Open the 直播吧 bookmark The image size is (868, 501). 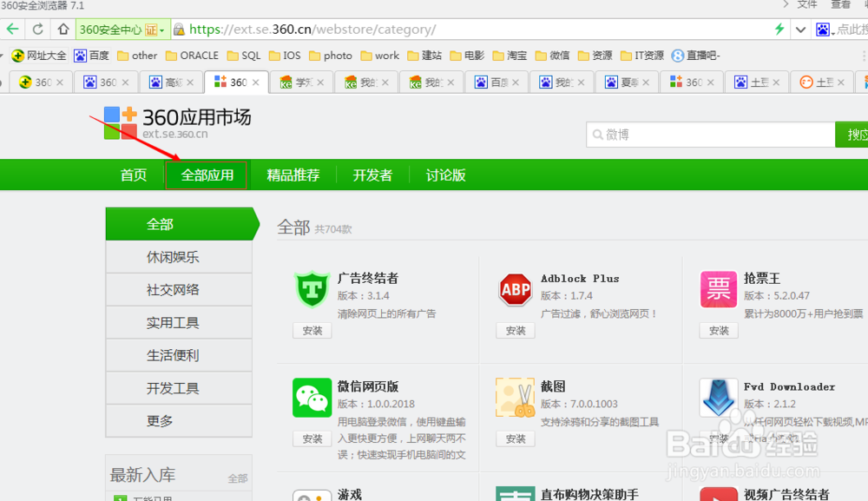coord(695,56)
